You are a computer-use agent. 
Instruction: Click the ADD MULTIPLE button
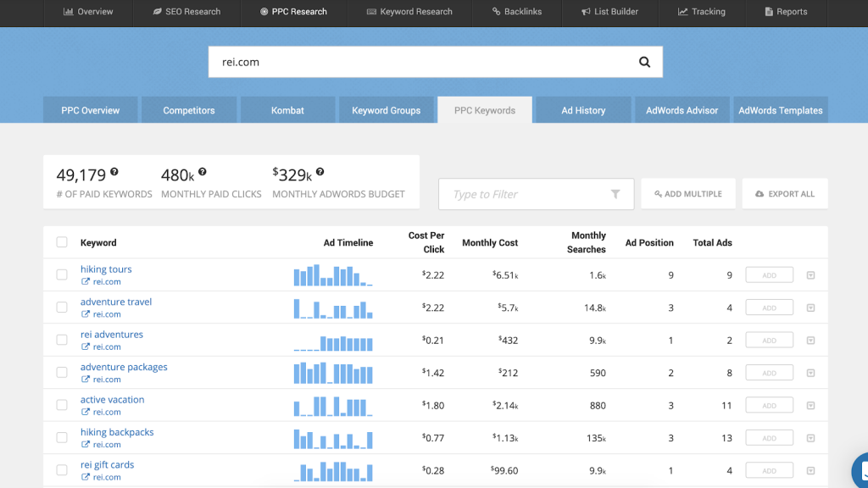[x=688, y=194]
